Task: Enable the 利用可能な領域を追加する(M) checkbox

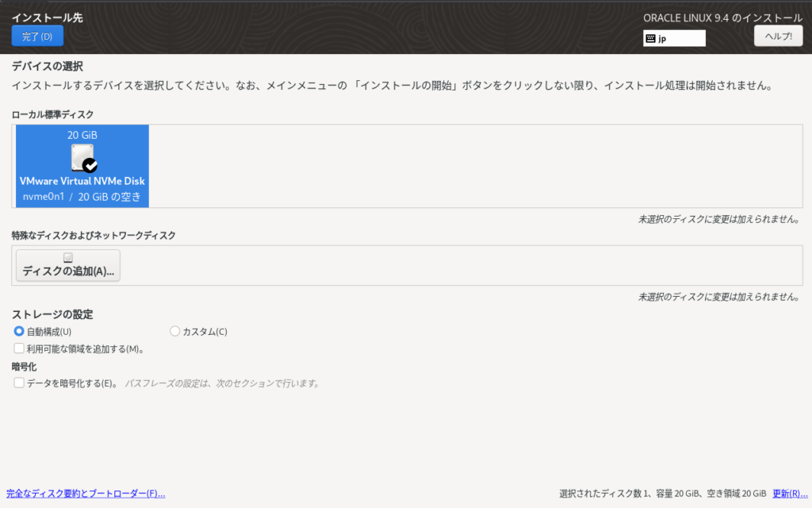Action: click(19, 348)
